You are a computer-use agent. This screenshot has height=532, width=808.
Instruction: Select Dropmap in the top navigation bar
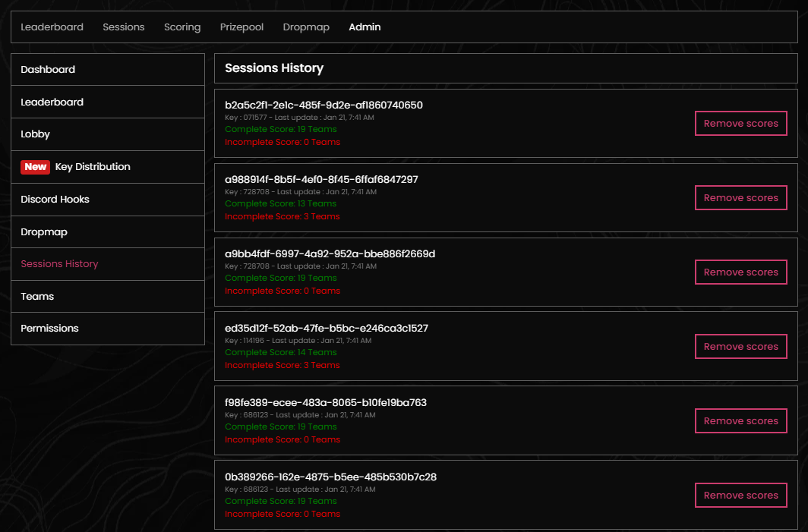(306, 27)
